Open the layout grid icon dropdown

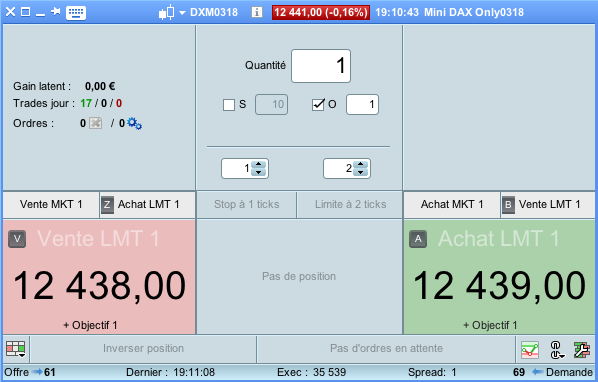coord(16,349)
